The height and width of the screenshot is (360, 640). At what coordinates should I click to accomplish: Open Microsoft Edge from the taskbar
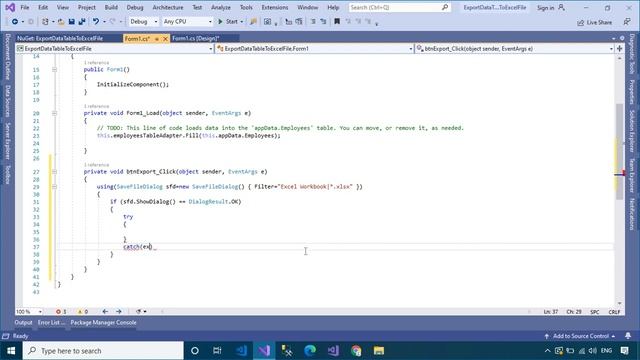click(310, 351)
